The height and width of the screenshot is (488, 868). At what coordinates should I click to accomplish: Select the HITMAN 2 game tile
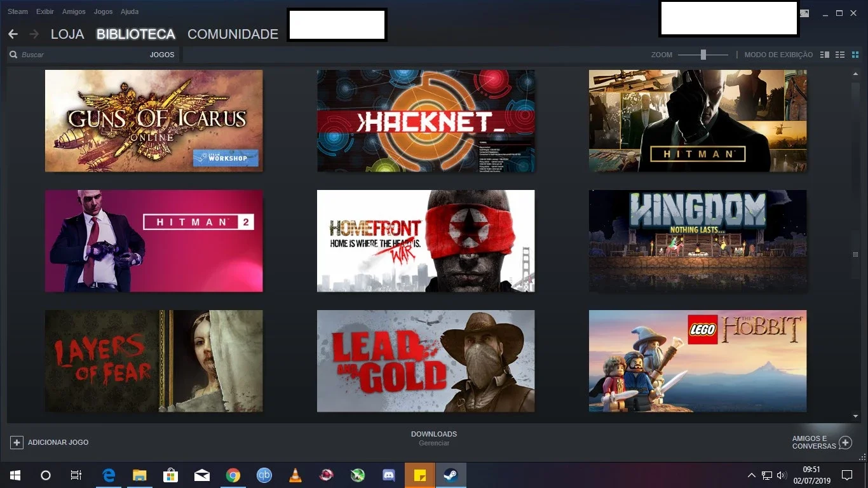tap(154, 241)
